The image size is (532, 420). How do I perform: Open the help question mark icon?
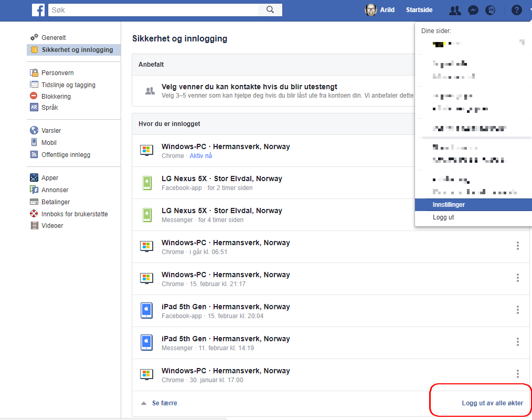tap(516, 10)
